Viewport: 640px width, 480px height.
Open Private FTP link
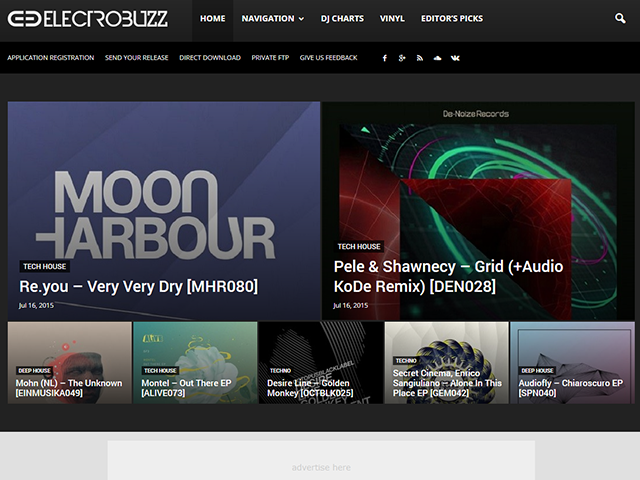pyautogui.click(x=270, y=58)
